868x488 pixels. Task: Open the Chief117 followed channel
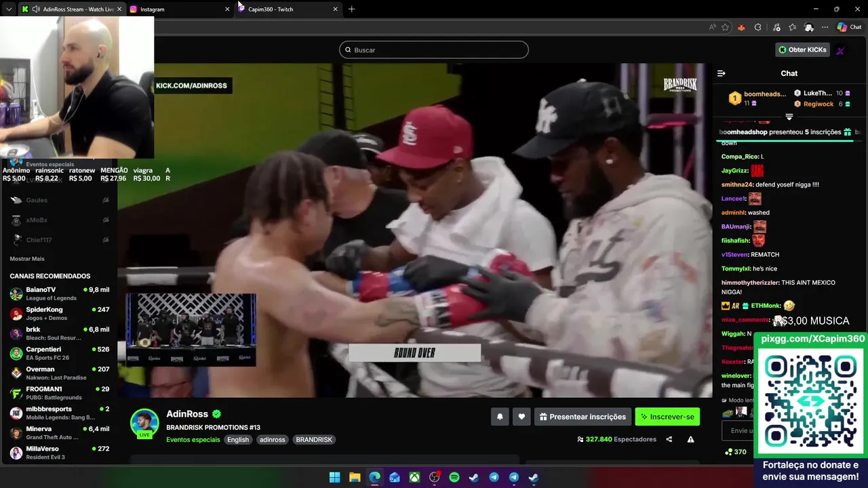pos(60,240)
